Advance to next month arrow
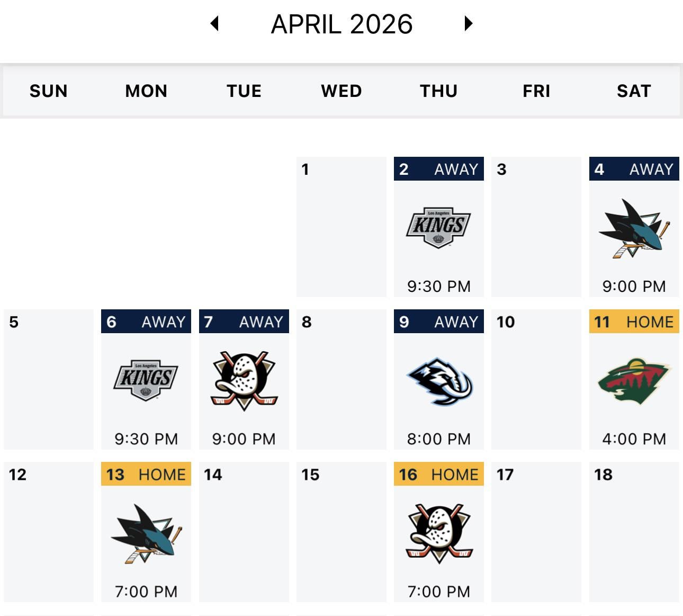This screenshot has height=616, width=683. point(468,23)
